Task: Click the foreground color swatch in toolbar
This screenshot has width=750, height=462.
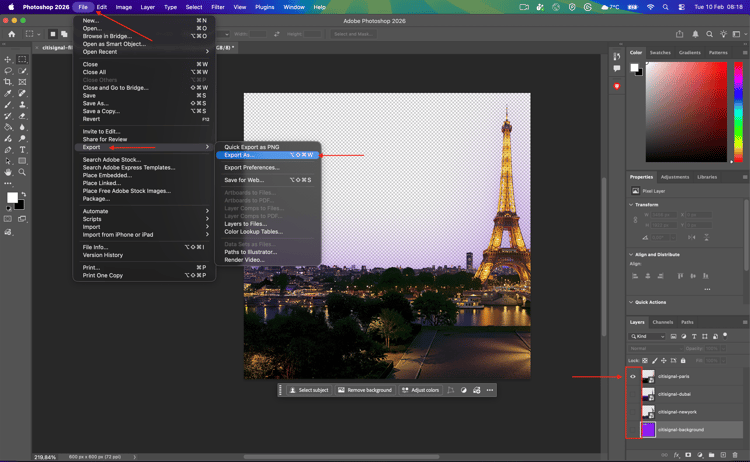Action: click(x=11, y=198)
